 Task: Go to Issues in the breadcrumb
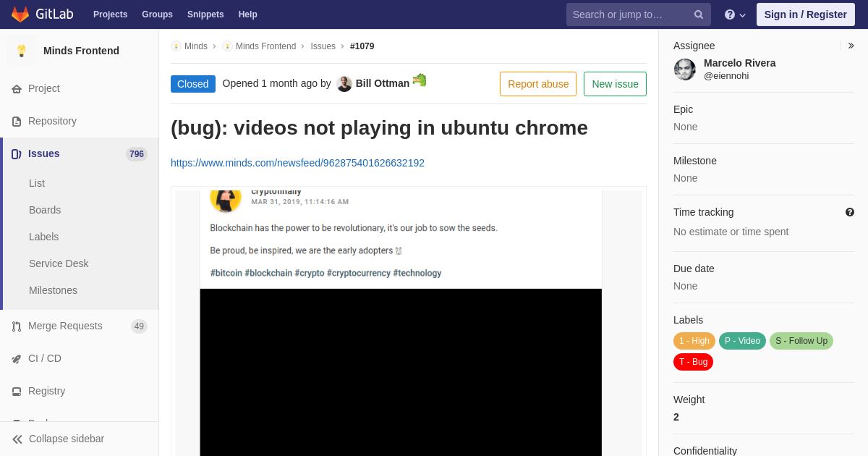(x=323, y=46)
